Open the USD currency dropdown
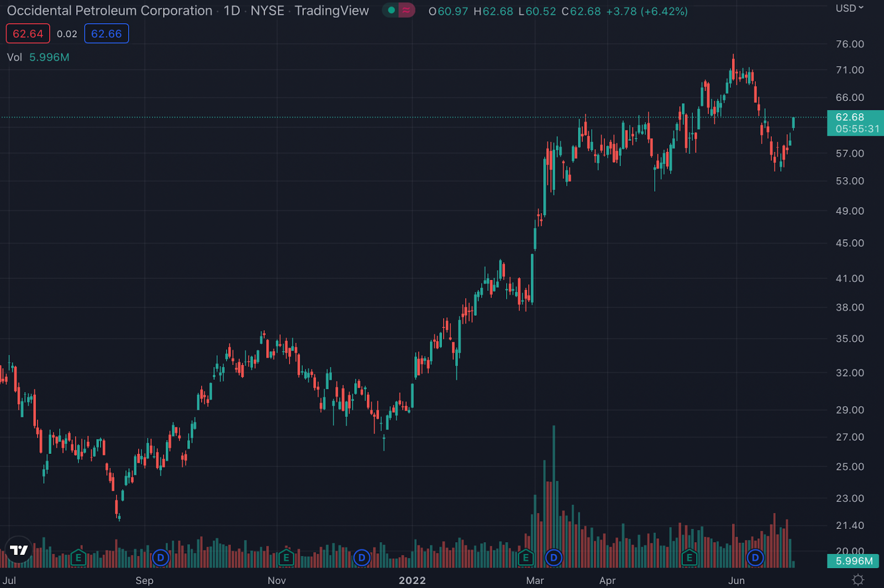 pos(850,8)
